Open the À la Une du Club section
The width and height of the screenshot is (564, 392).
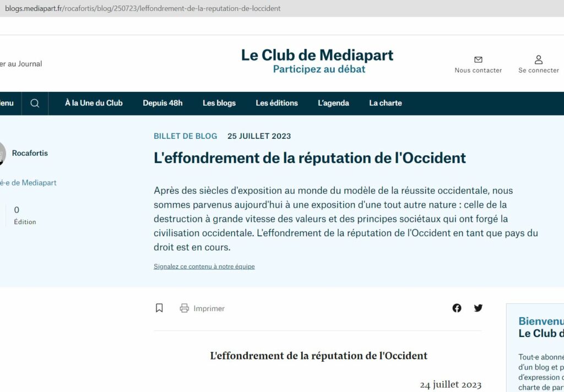94,103
